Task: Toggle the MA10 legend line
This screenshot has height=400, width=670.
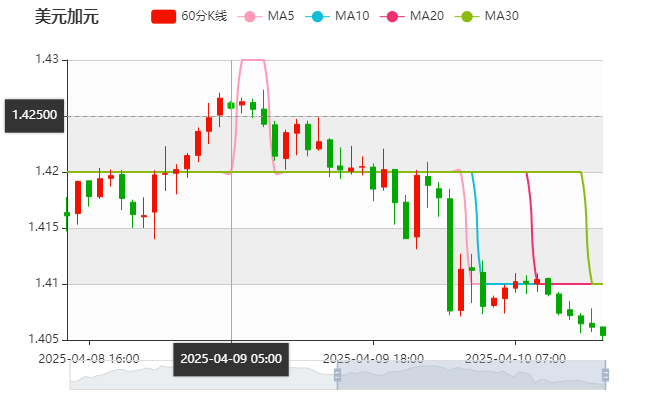Action: coord(337,17)
